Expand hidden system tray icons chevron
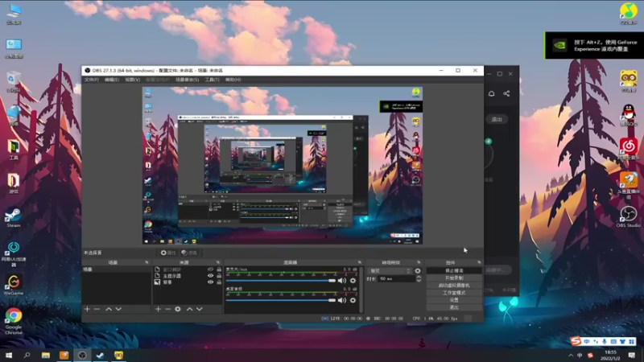 571,356
